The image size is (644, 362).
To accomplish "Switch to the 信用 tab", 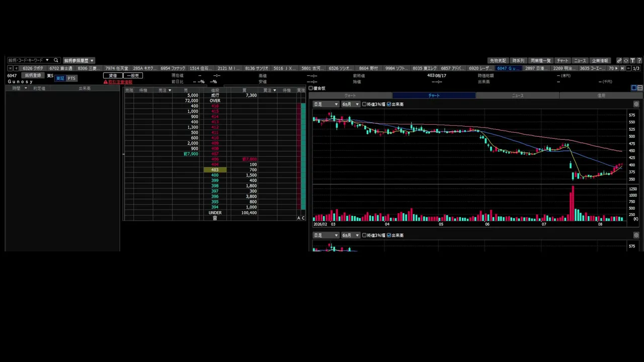I will [601, 96].
